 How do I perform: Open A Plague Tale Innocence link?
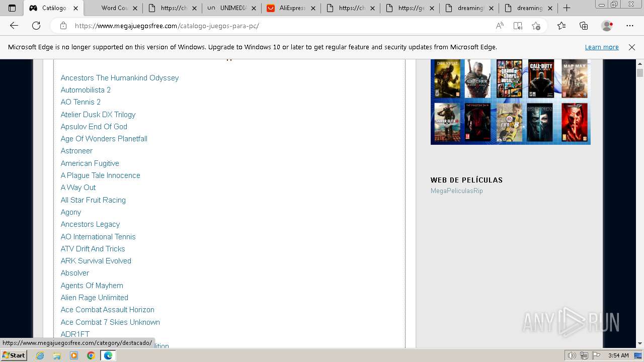click(x=101, y=175)
